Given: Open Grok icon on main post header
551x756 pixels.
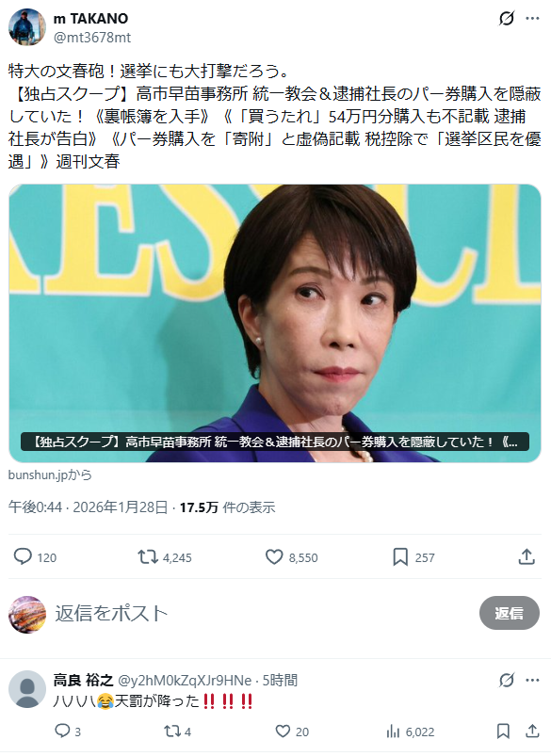Looking at the screenshot, I should click(506, 18).
